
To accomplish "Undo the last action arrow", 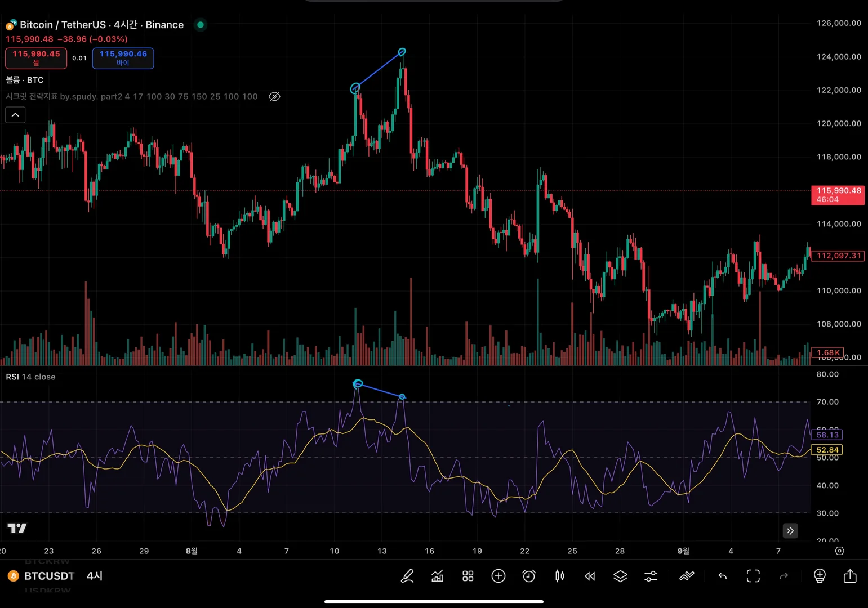I will (x=723, y=576).
